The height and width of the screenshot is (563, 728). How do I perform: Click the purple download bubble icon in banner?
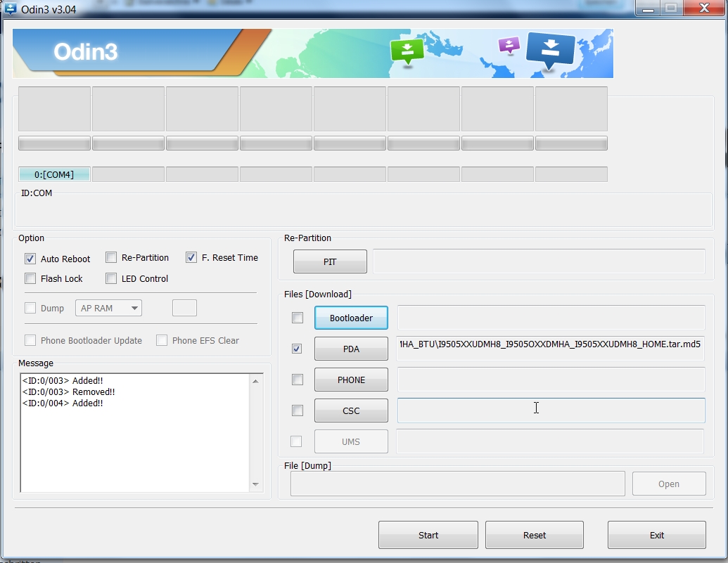(x=509, y=46)
